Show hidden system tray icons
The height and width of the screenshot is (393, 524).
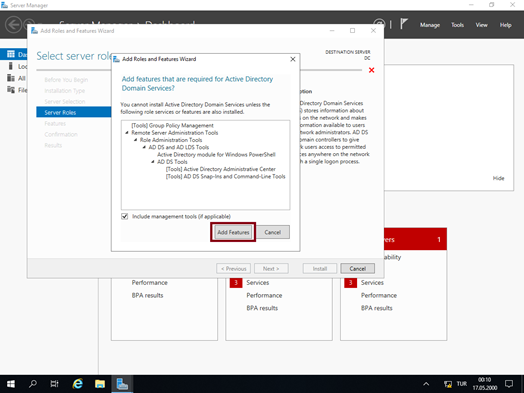426,384
